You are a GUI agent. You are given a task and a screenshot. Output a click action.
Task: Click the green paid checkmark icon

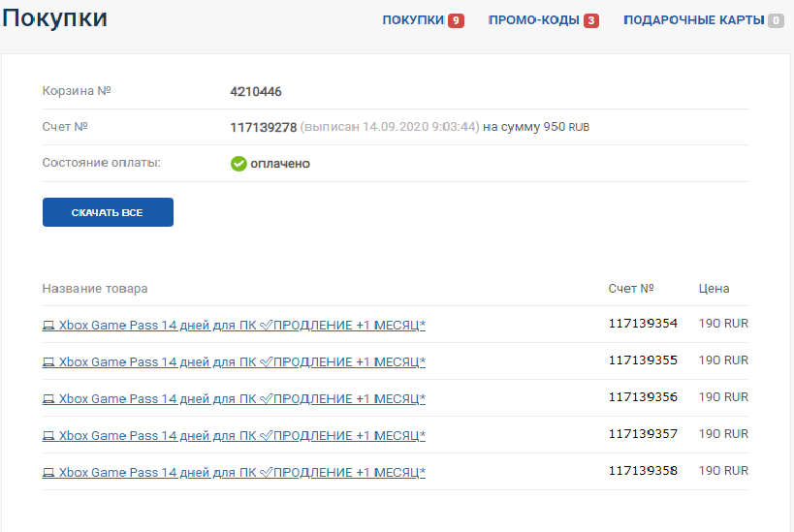pyautogui.click(x=238, y=164)
